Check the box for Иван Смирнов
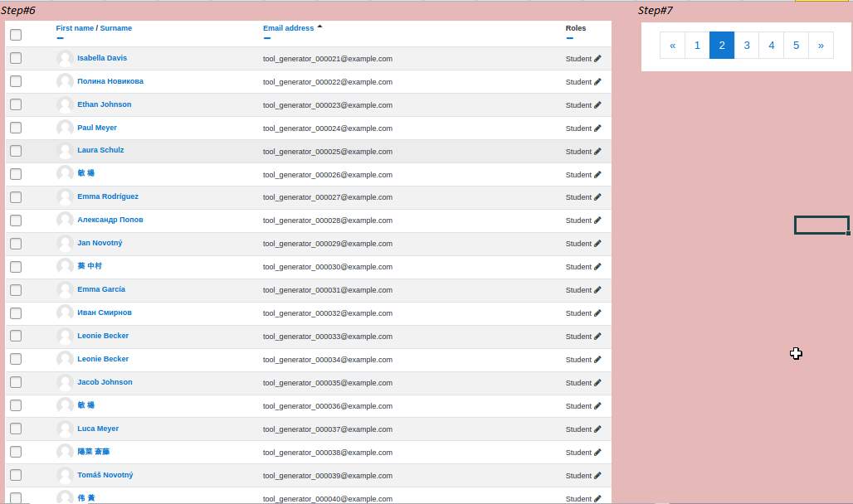Screen dimensions: 853x504 pyautogui.click(x=16, y=313)
